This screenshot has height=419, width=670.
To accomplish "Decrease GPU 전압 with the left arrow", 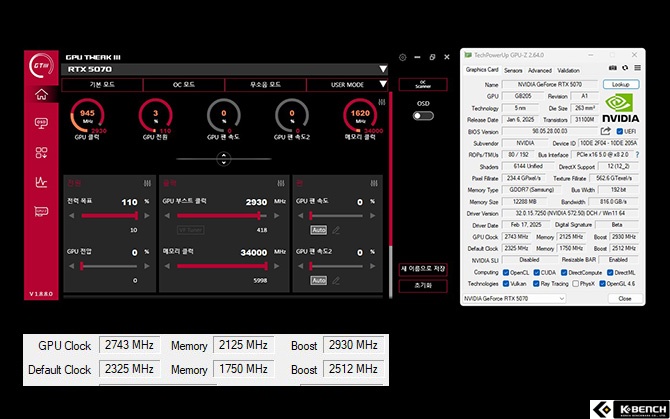I will pos(72,266).
